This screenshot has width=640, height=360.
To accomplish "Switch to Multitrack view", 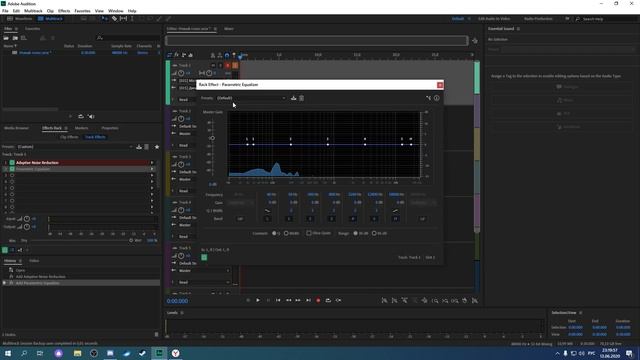I will [x=50, y=19].
